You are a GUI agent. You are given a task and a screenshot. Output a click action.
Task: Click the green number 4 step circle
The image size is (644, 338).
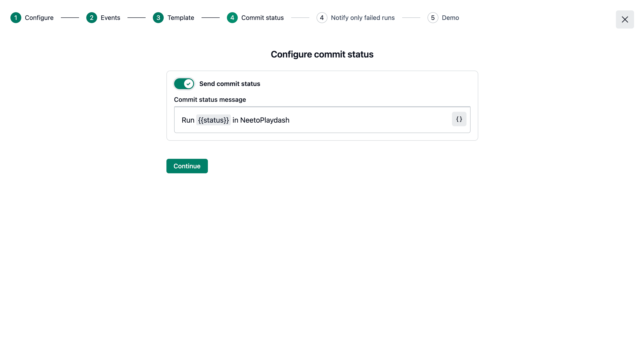[232, 18]
